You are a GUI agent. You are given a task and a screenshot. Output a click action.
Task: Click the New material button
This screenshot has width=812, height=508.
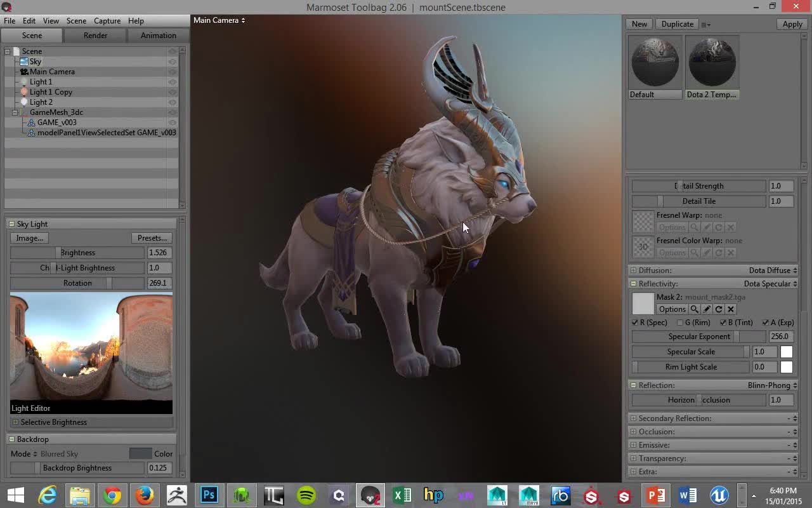(639, 24)
